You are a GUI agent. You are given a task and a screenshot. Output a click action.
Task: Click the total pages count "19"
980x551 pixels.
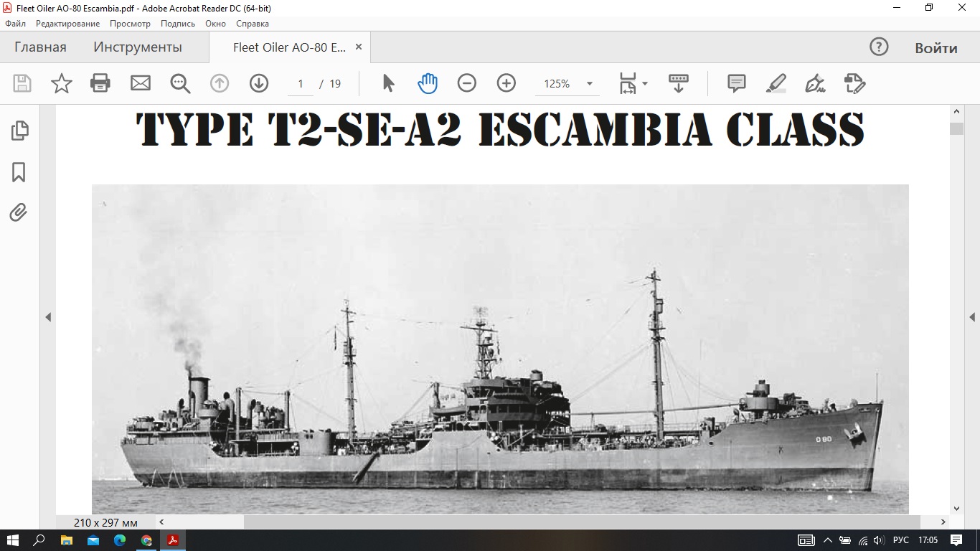point(335,84)
